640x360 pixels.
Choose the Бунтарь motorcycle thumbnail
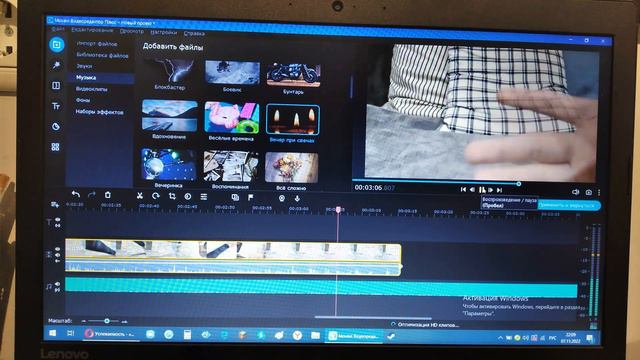pos(293,75)
